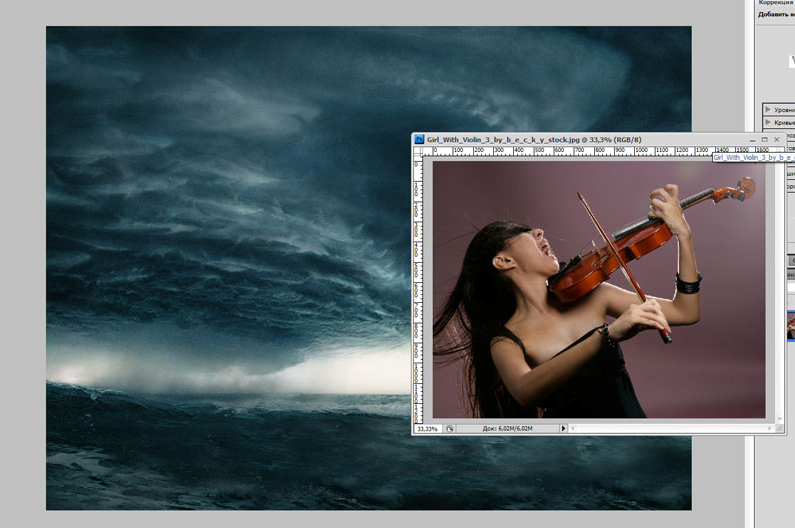Viewport: 795px width, 529px height.
Task: Minimize the Girl_With_Violin document window
Action: click(752, 140)
